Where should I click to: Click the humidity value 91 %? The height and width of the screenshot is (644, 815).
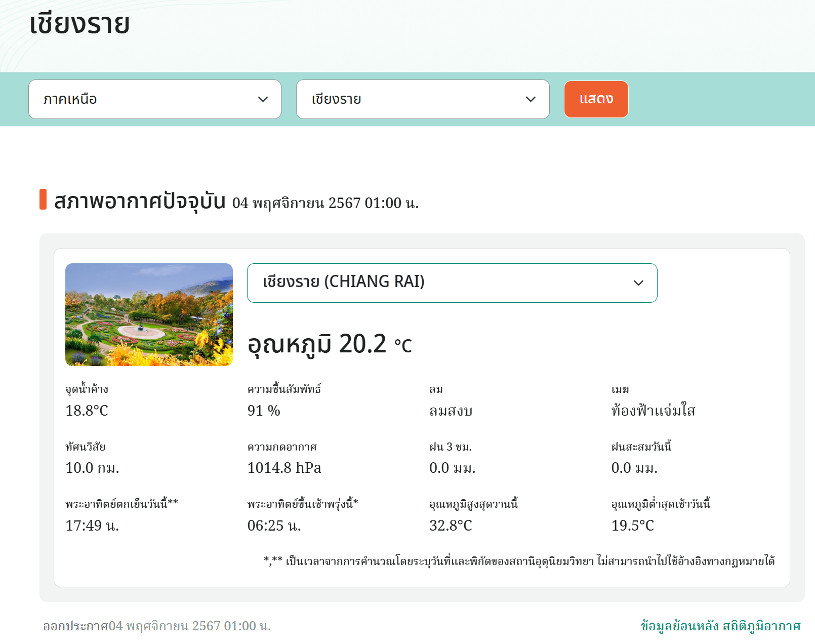click(264, 411)
